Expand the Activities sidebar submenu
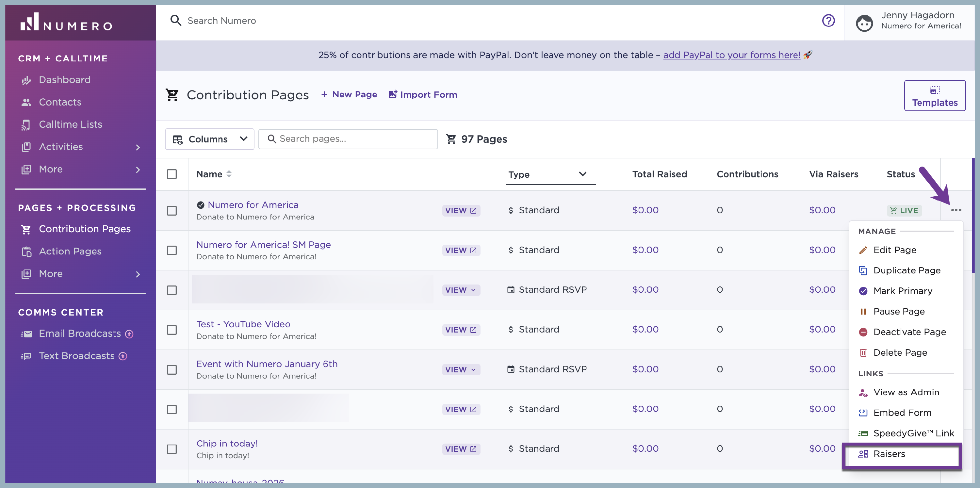Viewport: 980px width, 488px height. 138,147
